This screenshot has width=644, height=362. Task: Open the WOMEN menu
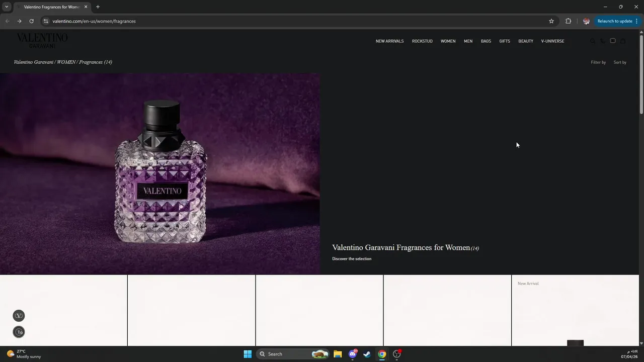[448, 41]
